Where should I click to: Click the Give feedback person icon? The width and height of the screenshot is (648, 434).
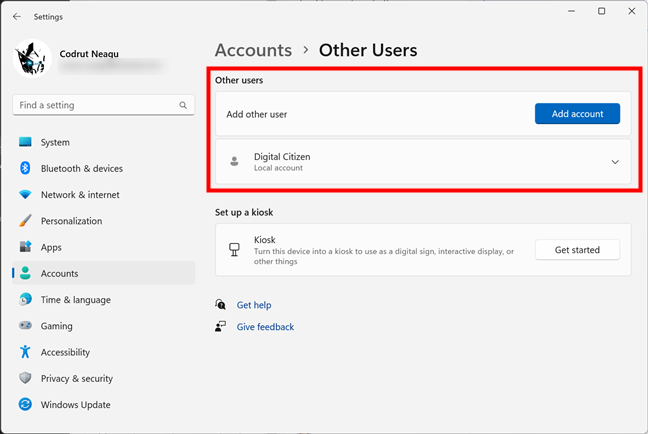(x=220, y=327)
